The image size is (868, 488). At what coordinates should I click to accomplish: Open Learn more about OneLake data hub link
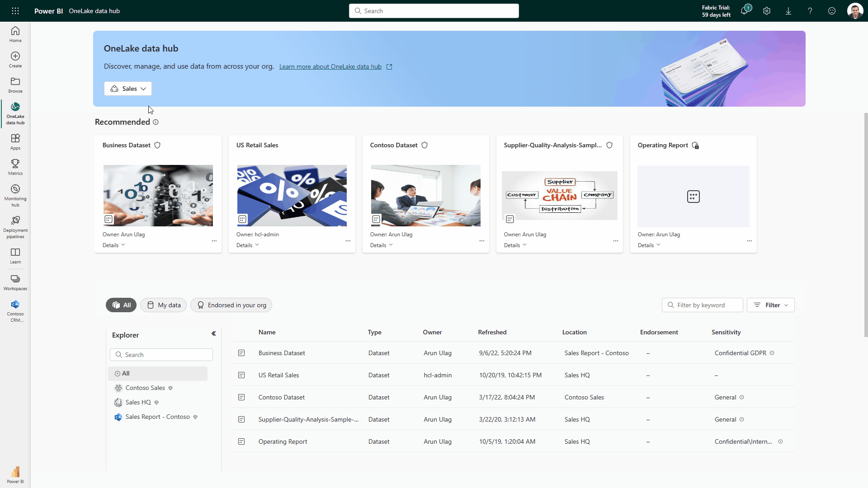[x=330, y=66]
